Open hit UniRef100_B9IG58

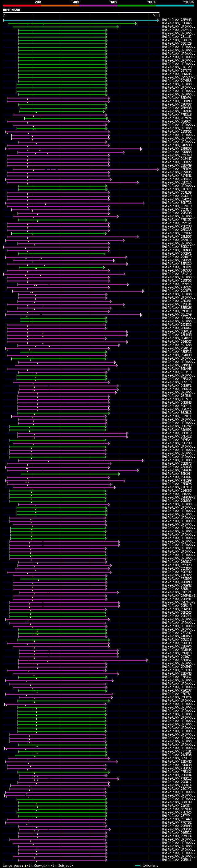tap(177, 345)
